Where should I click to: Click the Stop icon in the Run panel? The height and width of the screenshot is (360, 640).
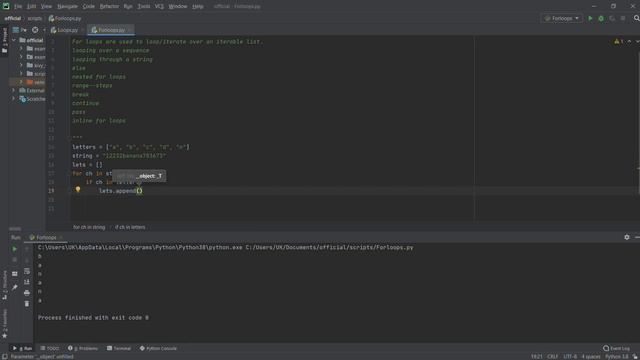[15, 260]
